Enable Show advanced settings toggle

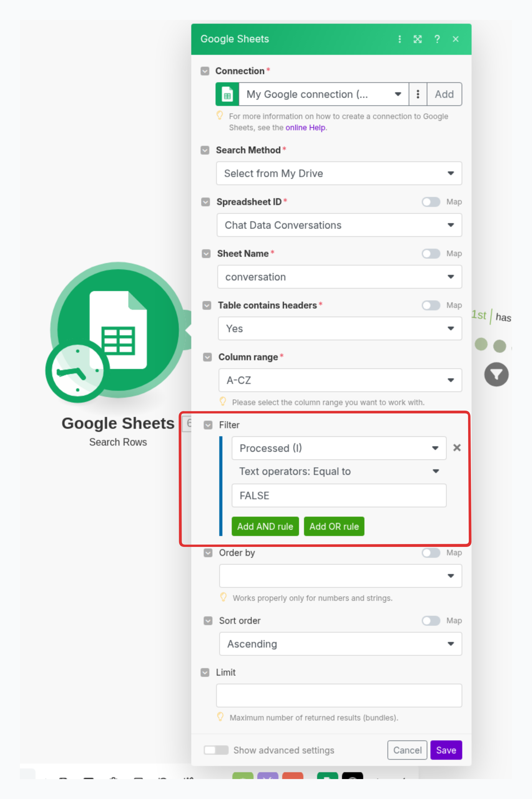tap(216, 750)
